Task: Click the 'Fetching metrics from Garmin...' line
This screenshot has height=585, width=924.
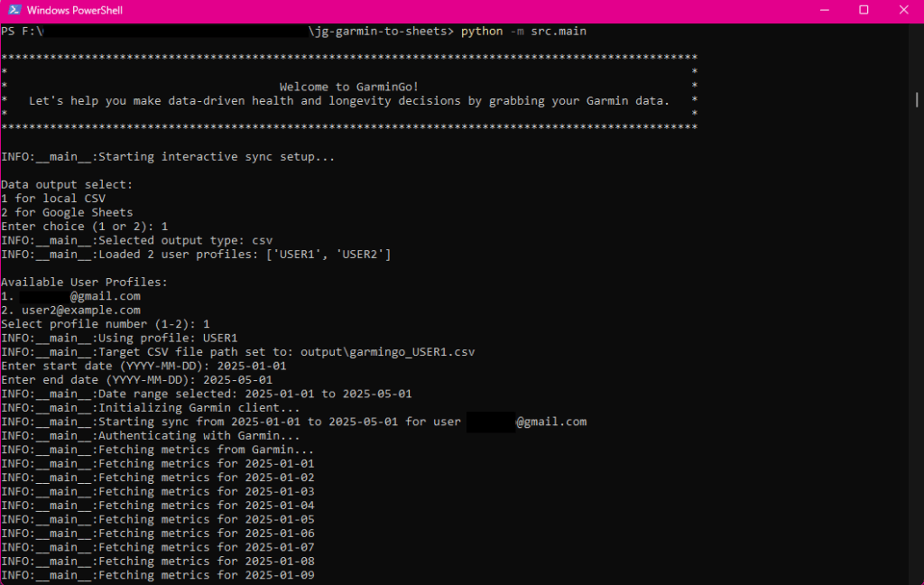Action: (157, 450)
